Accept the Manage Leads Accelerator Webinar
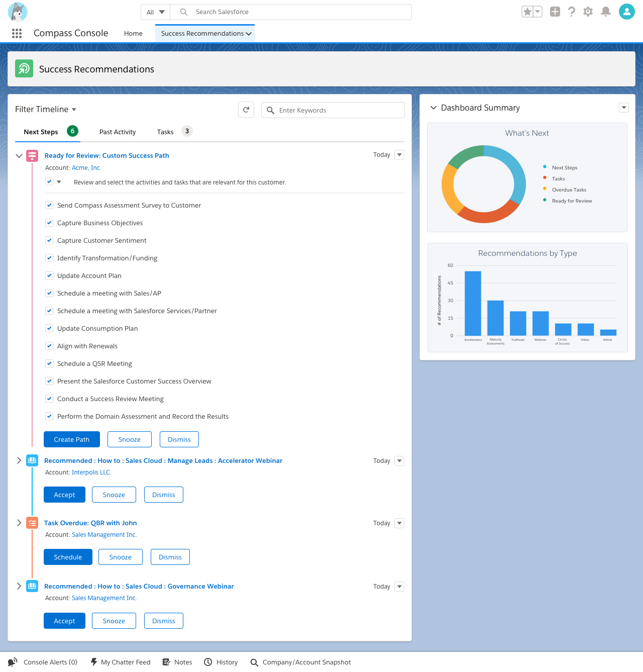Image resolution: width=643 pixels, height=672 pixels. [64, 495]
